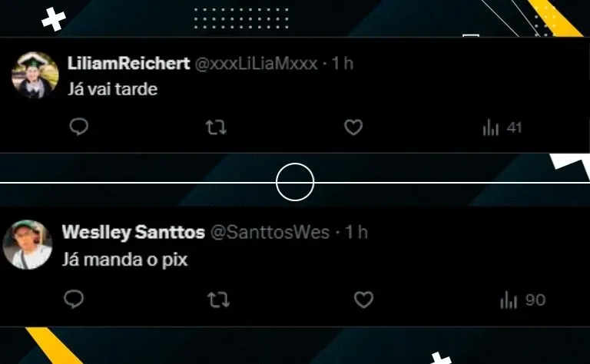Viewport: 590px width, 364px height.
Task: Open LiliamReichert's profile picture
Action: click(x=35, y=75)
